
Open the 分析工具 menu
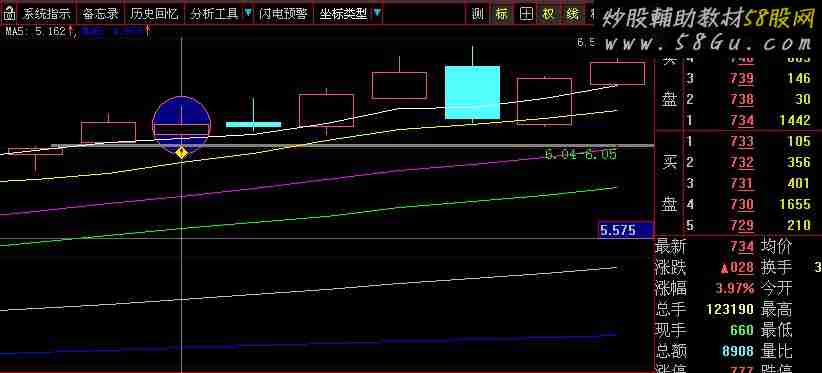click(214, 14)
